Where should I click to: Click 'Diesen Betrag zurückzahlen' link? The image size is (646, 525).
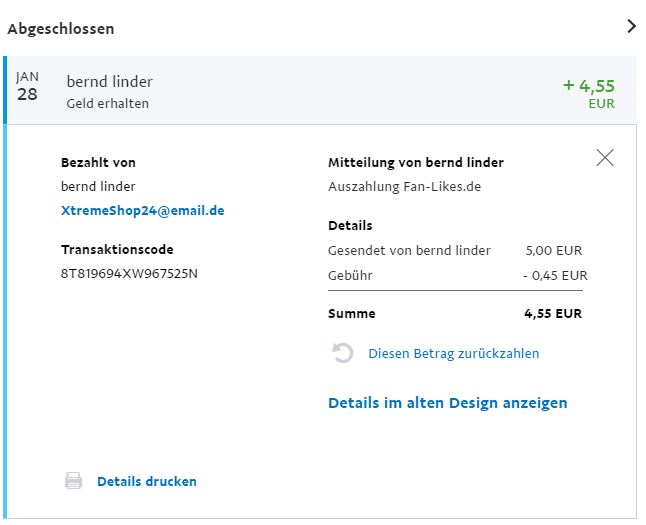pos(453,353)
